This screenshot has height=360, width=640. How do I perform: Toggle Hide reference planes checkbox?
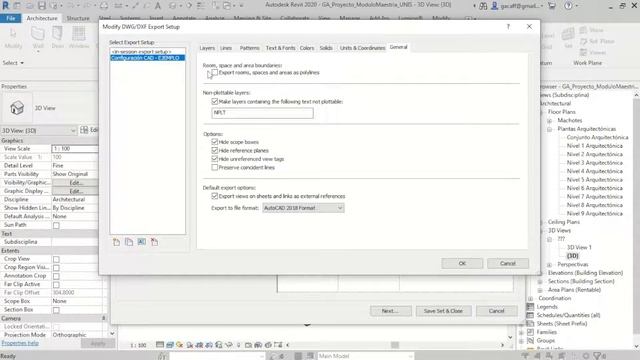[x=215, y=150]
